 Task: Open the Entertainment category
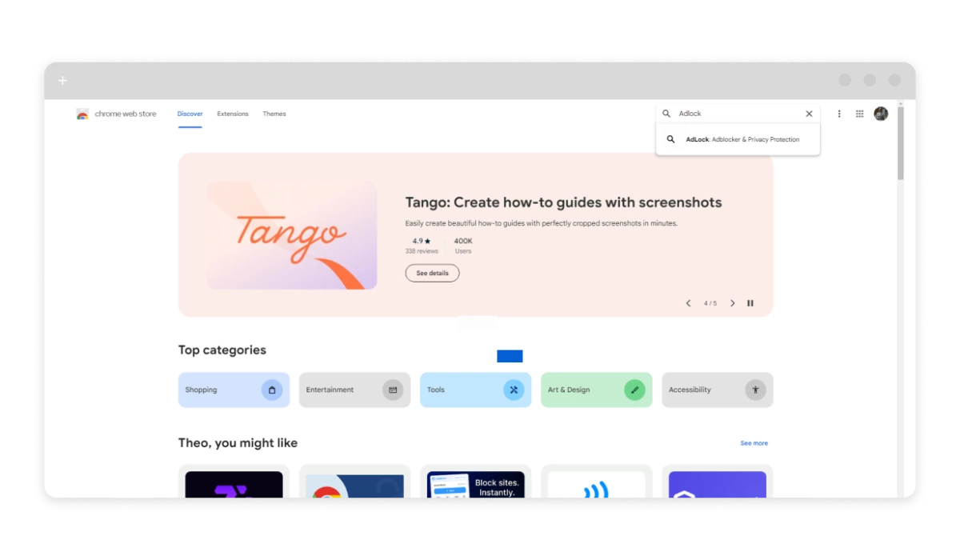point(354,390)
